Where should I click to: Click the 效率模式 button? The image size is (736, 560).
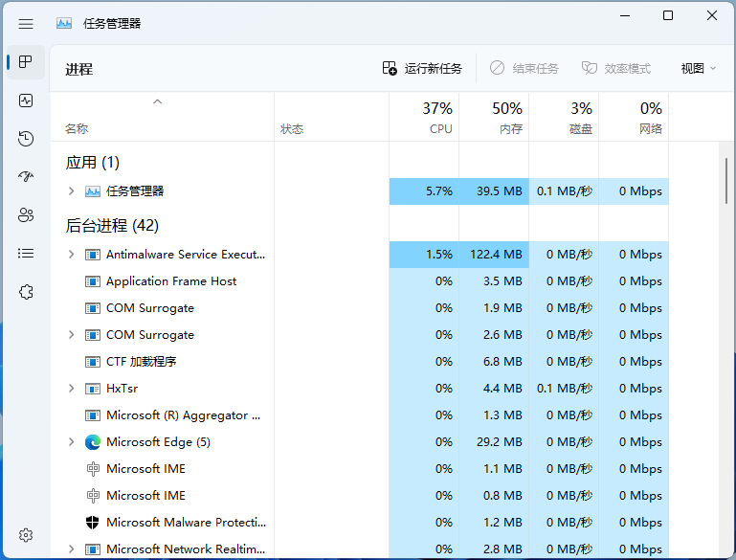pyautogui.click(x=615, y=69)
